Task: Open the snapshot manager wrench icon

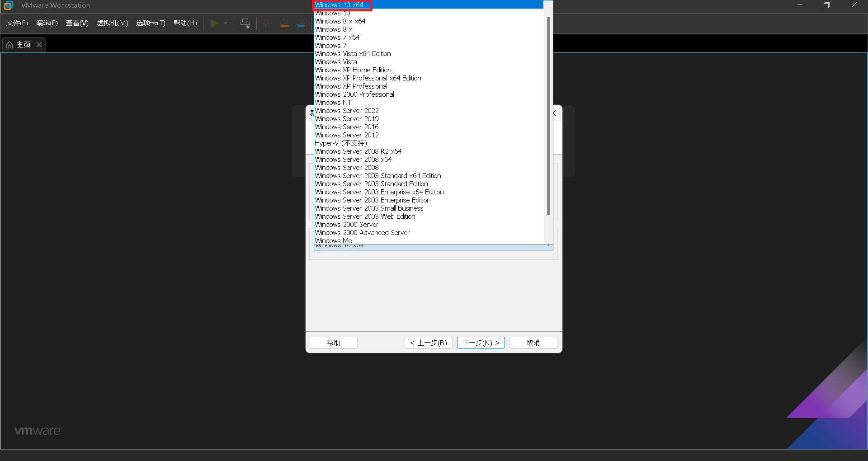Action: click(x=301, y=24)
